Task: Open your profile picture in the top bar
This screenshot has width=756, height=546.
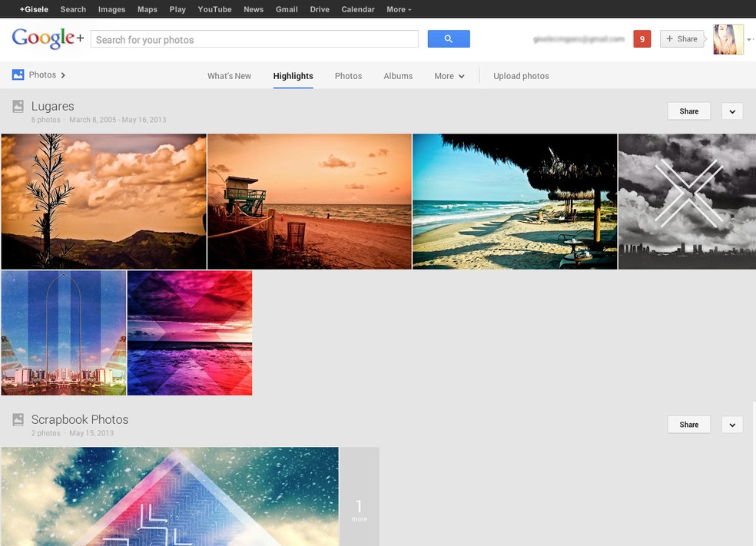Action: (727, 38)
